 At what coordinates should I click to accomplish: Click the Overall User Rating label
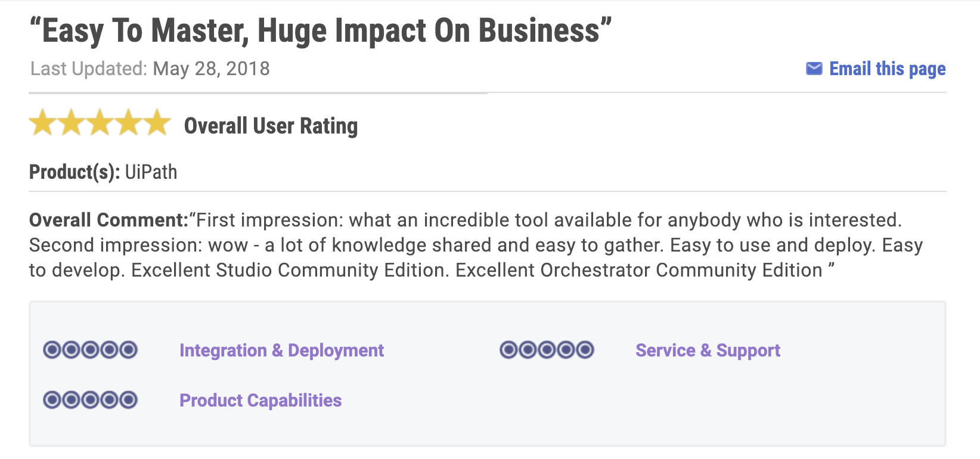pyautogui.click(x=271, y=126)
